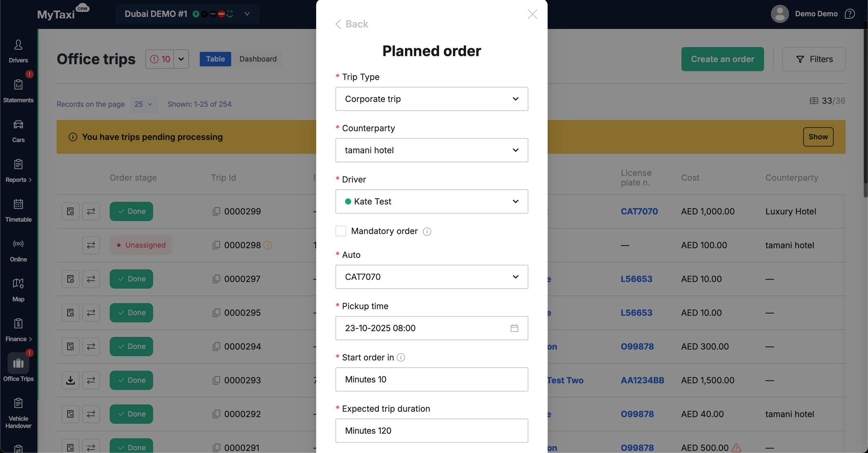Open the Online status section
The height and width of the screenshot is (453, 868).
[18, 250]
